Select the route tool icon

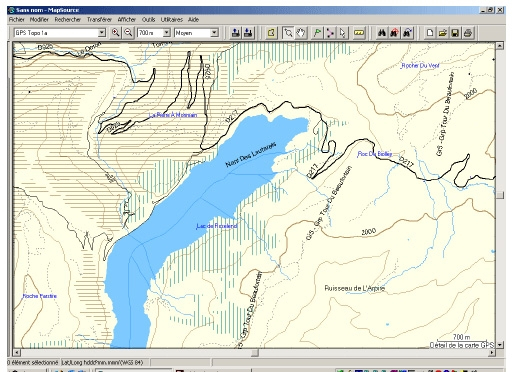[330, 33]
